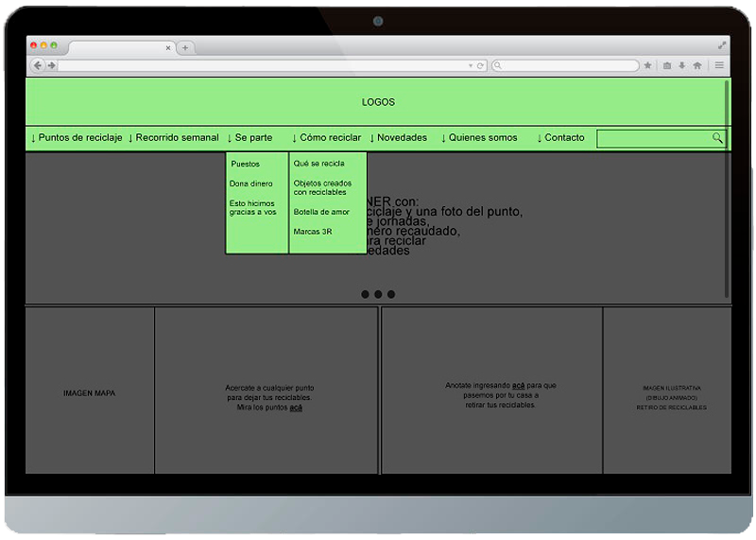
Task: Select the middle carousel dot
Action: (378, 294)
